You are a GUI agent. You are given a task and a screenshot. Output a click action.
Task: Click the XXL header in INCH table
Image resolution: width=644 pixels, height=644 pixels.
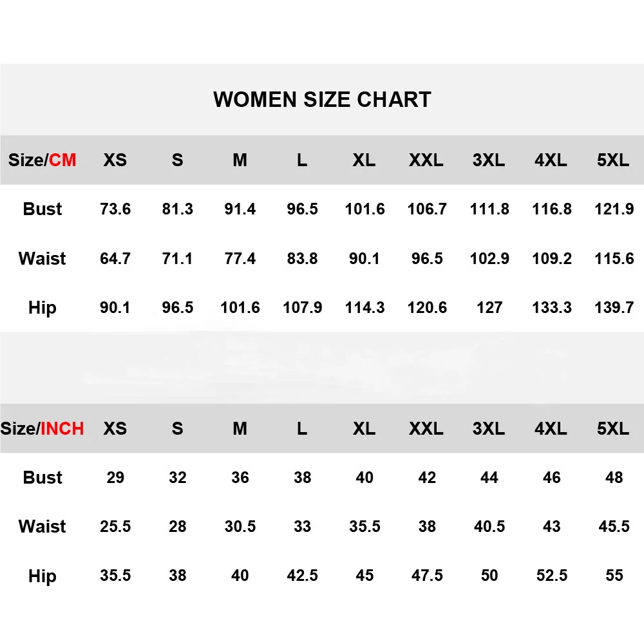coord(426,428)
